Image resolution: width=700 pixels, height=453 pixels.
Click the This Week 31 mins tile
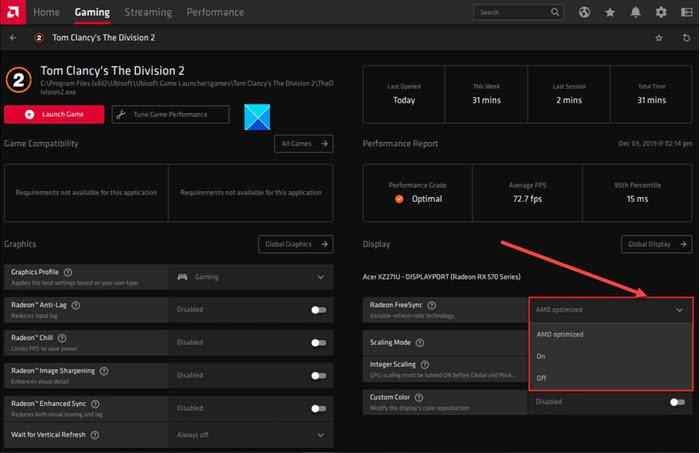486,94
